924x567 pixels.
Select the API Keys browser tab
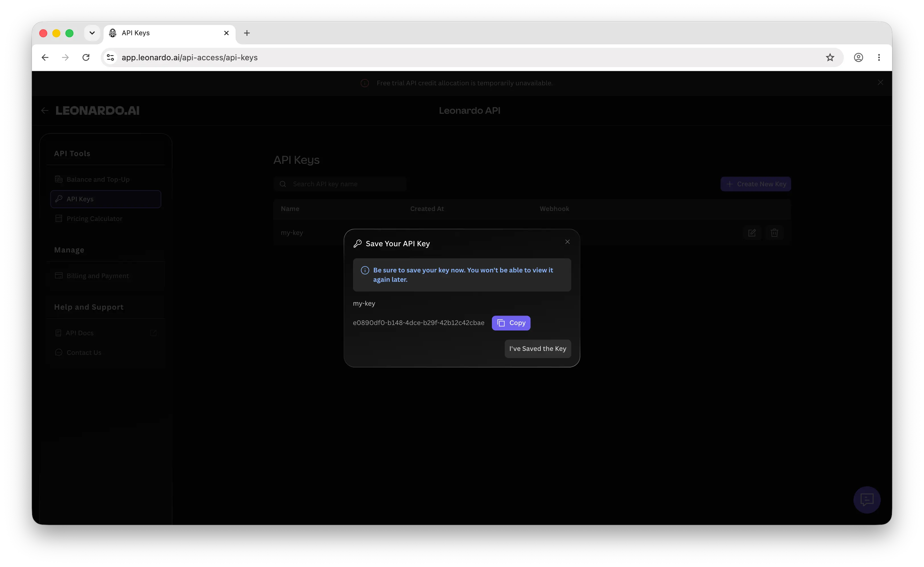tap(170, 33)
